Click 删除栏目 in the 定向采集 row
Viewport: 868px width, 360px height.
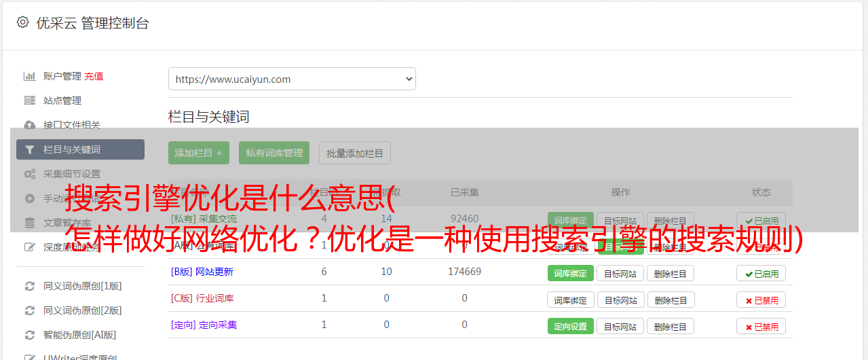(671, 326)
